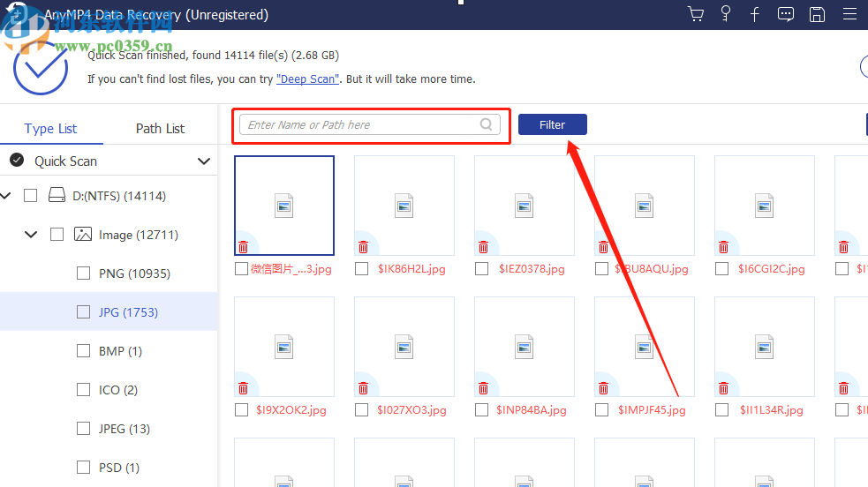This screenshot has width=868, height=487.
Task: Click trash icon on $INP84BA.jpg thumbnail
Action: (x=483, y=388)
